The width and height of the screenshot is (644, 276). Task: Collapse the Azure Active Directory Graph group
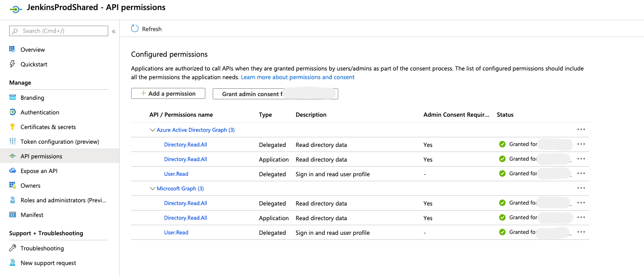[x=153, y=130]
